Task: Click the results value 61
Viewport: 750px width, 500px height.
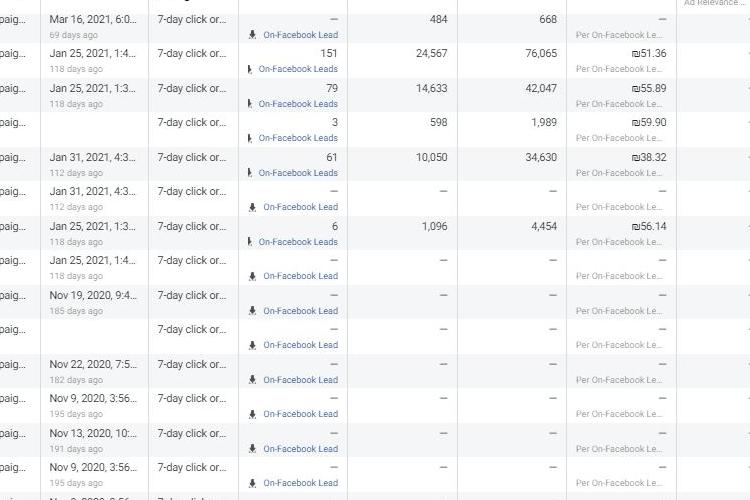Action: tap(332, 157)
